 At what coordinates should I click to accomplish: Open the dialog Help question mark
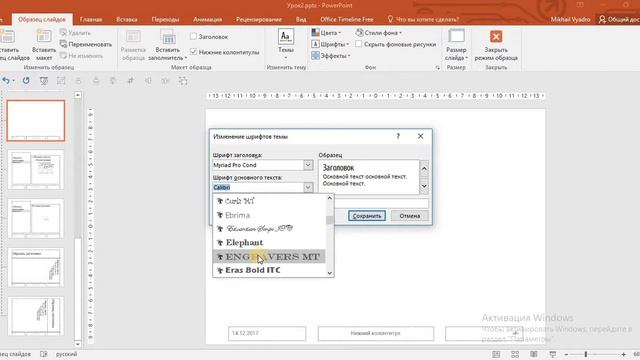coord(398,136)
